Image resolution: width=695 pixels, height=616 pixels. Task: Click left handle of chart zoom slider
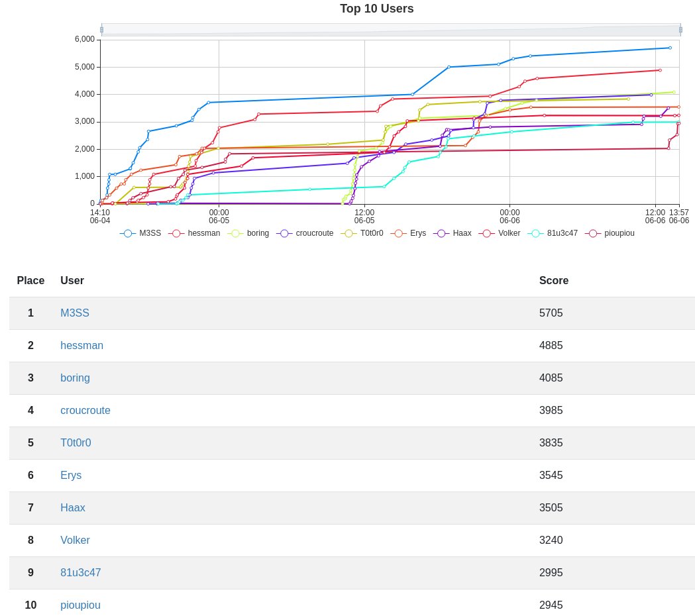[101, 30]
